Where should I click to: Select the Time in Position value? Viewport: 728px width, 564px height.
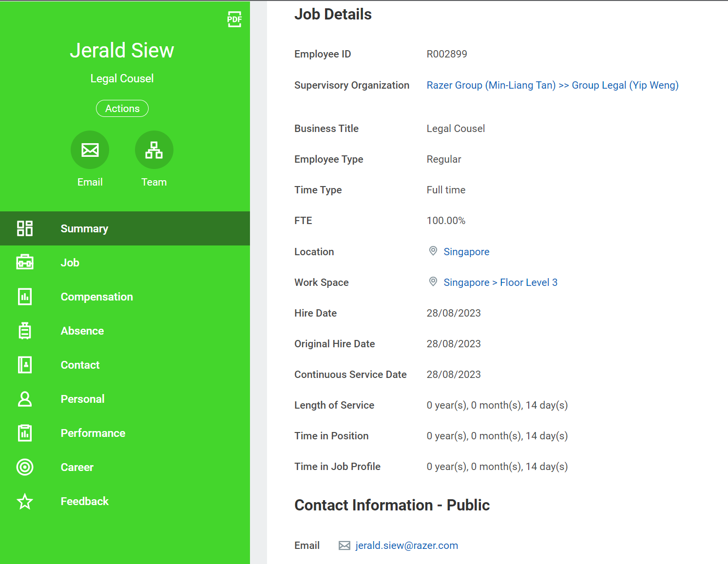(497, 436)
